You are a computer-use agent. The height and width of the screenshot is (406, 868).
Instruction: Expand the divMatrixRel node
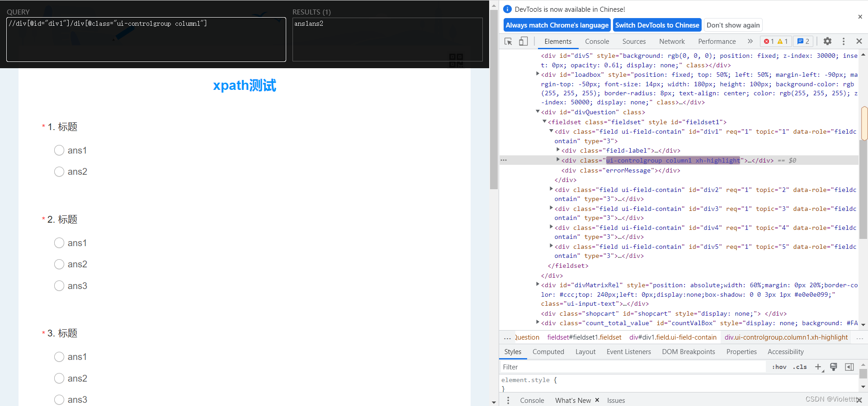click(538, 284)
